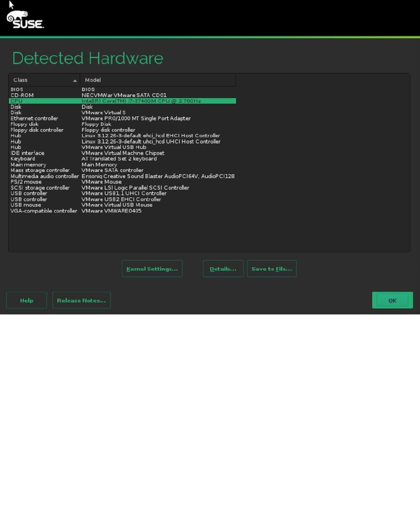Select the Main memory row
420x511 pixels.
click(x=122, y=164)
